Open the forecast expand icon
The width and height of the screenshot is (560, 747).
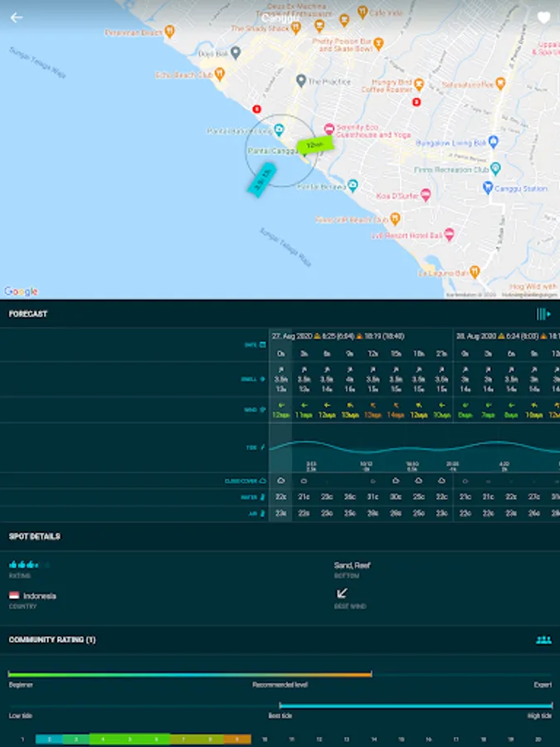pos(543,314)
